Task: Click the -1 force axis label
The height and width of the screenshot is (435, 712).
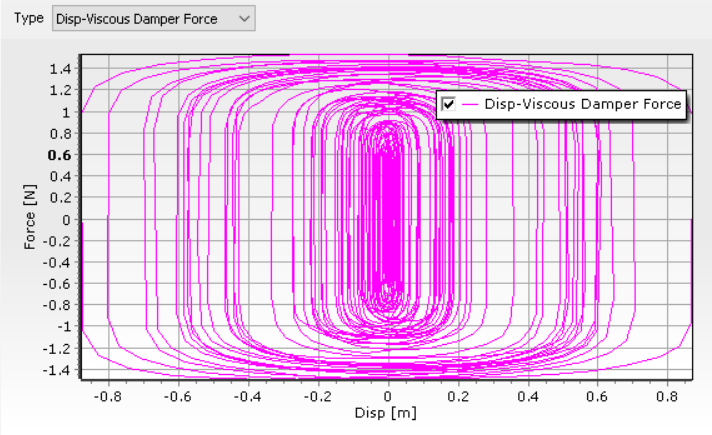Action: pyautogui.click(x=62, y=327)
